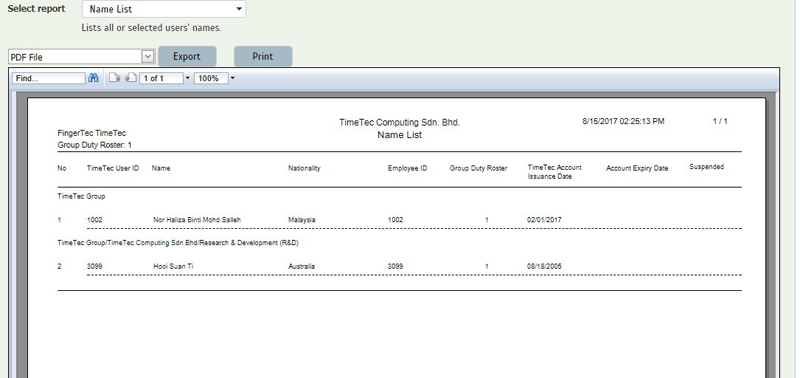Go to the next page icon

coord(131,78)
